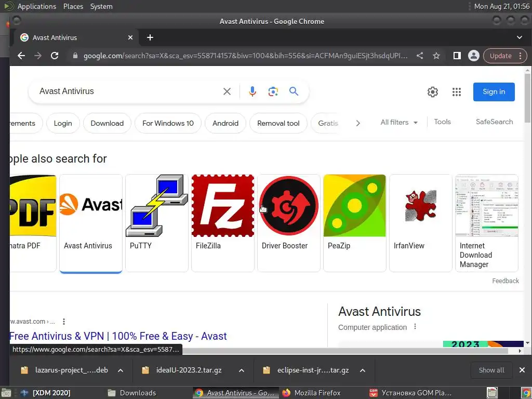Click the Tools option
The height and width of the screenshot is (399, 532).
pos(443,122)
